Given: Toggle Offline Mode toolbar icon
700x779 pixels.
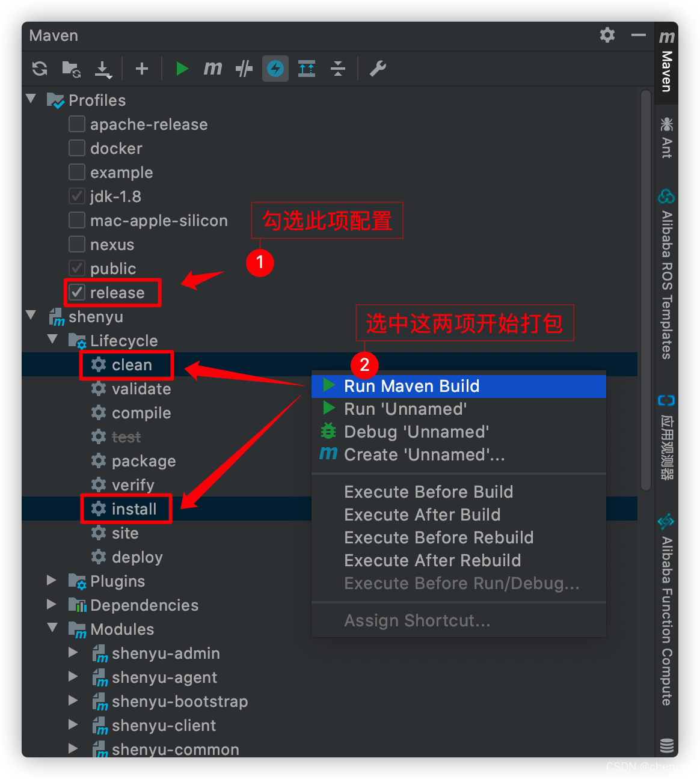Looking at the screenshot, I should click(x=244, y=69).
